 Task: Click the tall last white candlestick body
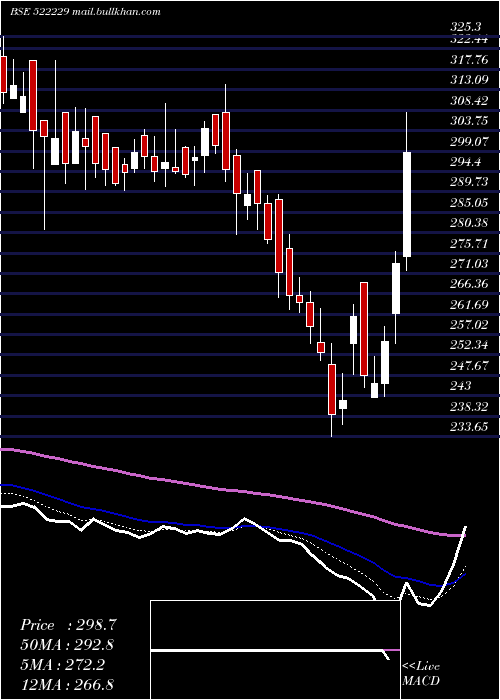(407, 204)
